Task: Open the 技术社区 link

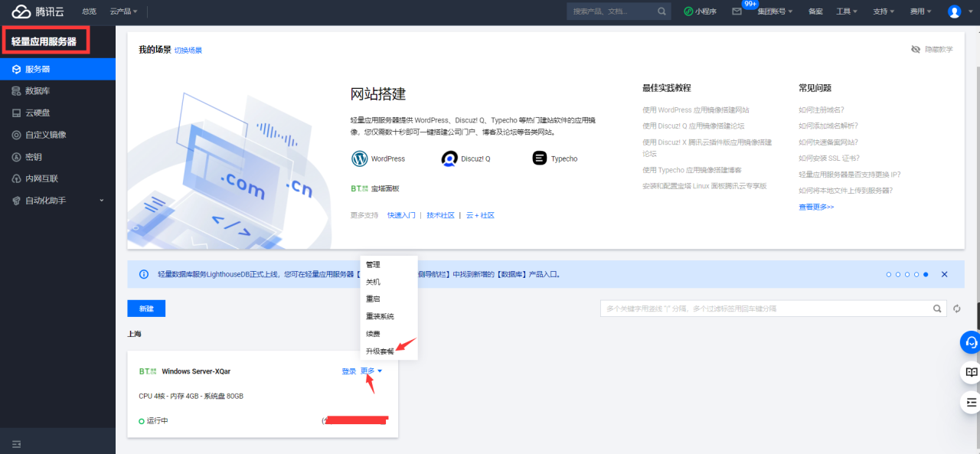Action: 440,215
